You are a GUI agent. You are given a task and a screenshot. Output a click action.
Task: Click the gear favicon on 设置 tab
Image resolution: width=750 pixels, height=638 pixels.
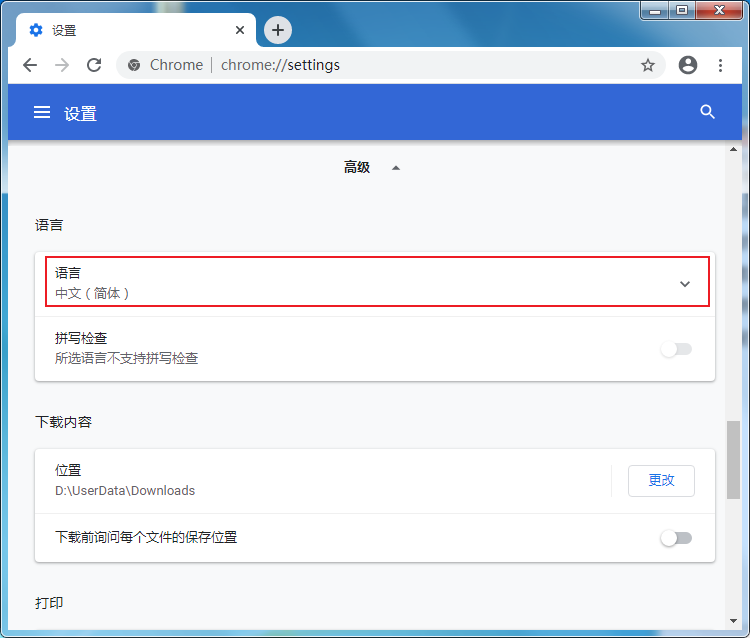click(x=36, y=30)
